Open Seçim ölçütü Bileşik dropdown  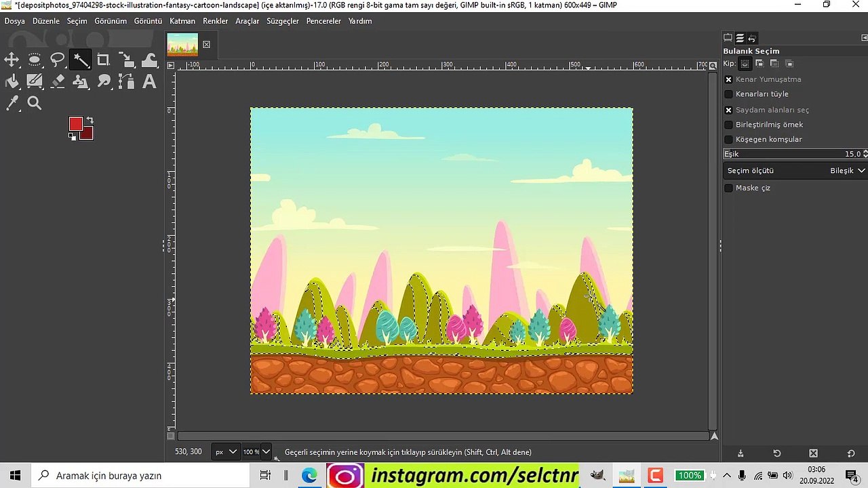(795, 171)
